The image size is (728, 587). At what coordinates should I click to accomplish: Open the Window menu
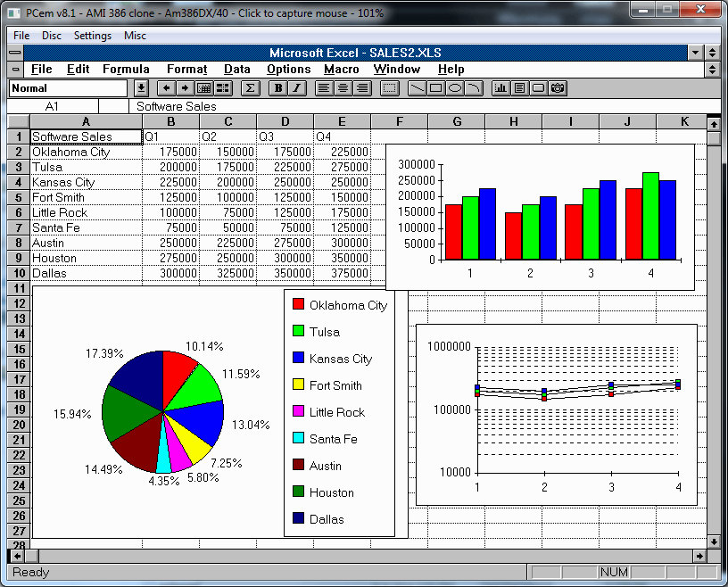coord(396,70)
